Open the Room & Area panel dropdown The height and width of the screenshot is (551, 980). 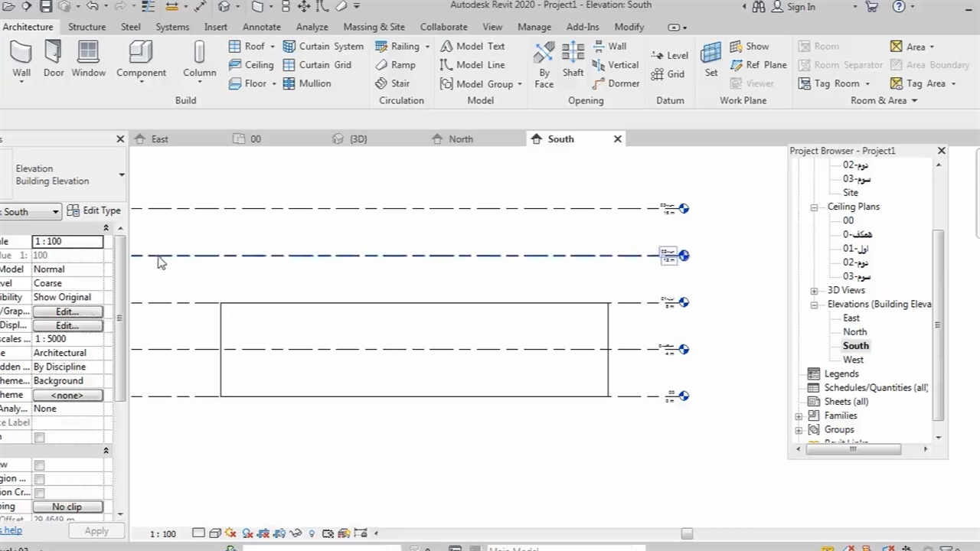pyautogui.click(x=913, y=101)
